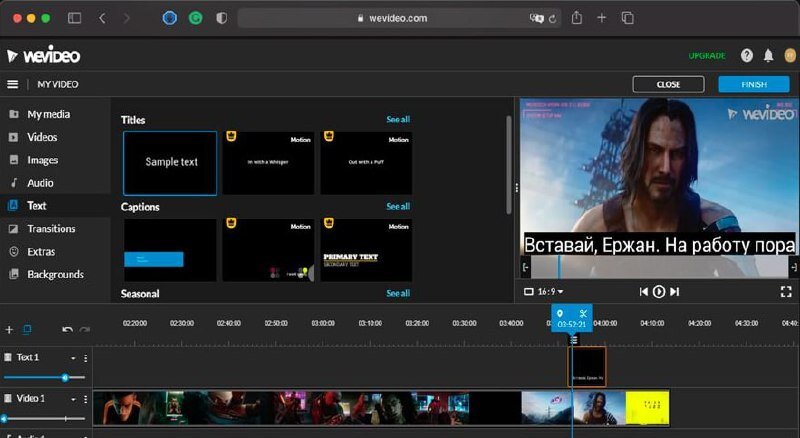Jump to previous clip in preview
The height and width of the screenshot is (438, 800).
click(x=644, y=291)
